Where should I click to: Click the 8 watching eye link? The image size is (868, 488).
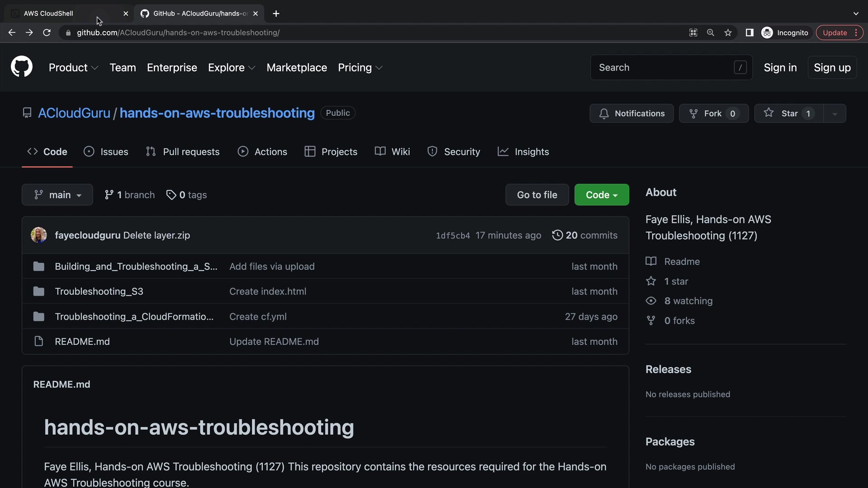click(688, 301)
